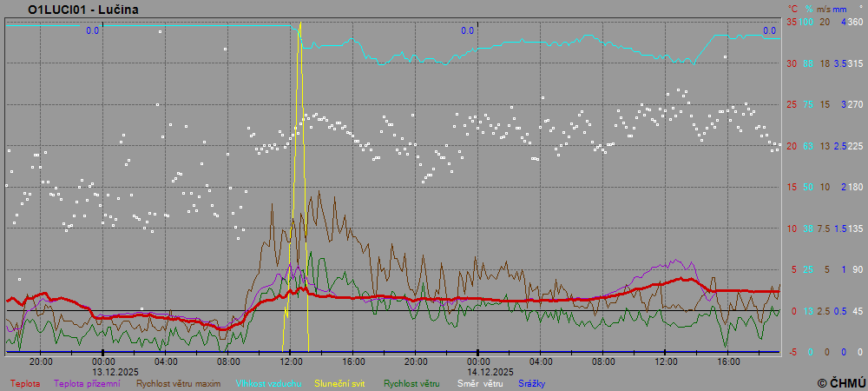The height and width of the screenshot is (391, 868).
Task: Select the blue Srážky legend label
Action: point(531,382)
